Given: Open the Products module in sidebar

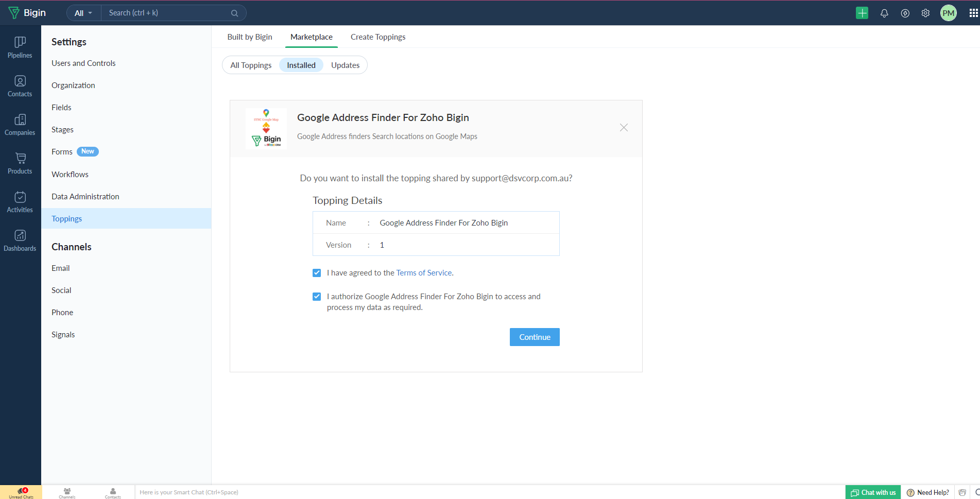Looking at the screenshot, I should (x=20, y=163).
